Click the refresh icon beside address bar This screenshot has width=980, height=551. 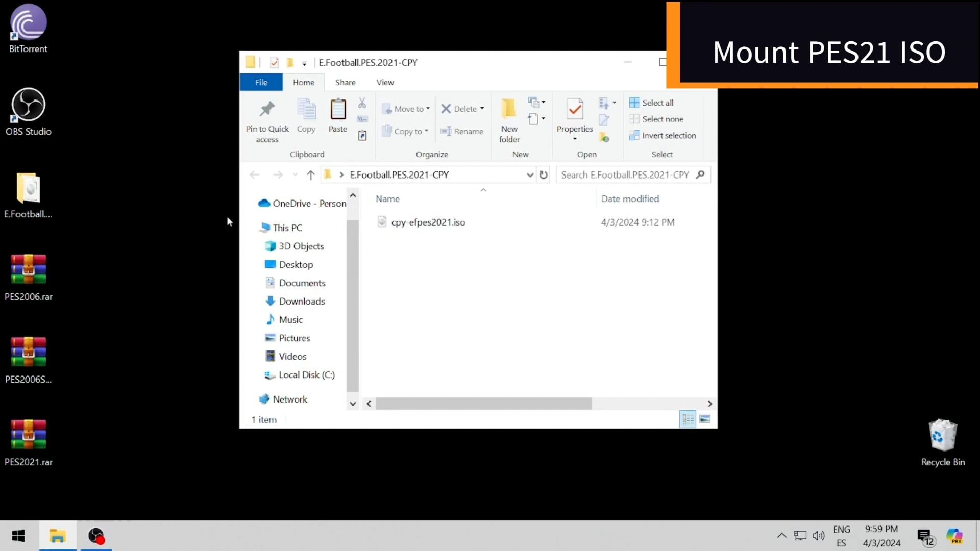(544, 175)
